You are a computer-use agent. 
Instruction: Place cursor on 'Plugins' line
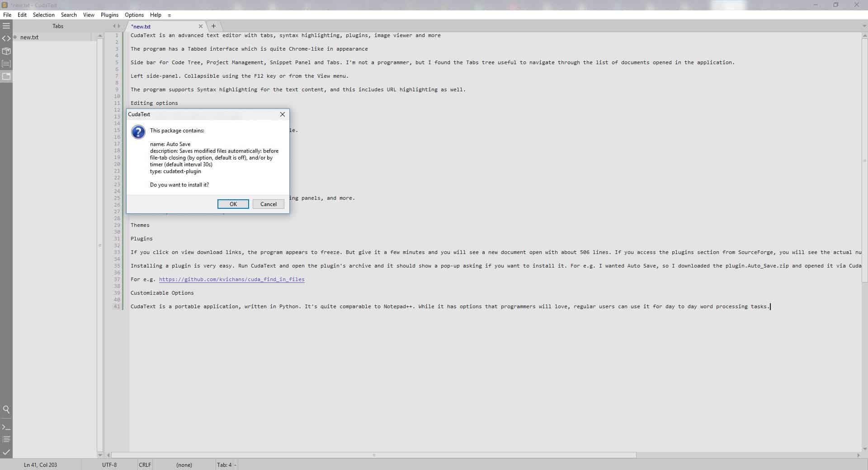(142, 239)
